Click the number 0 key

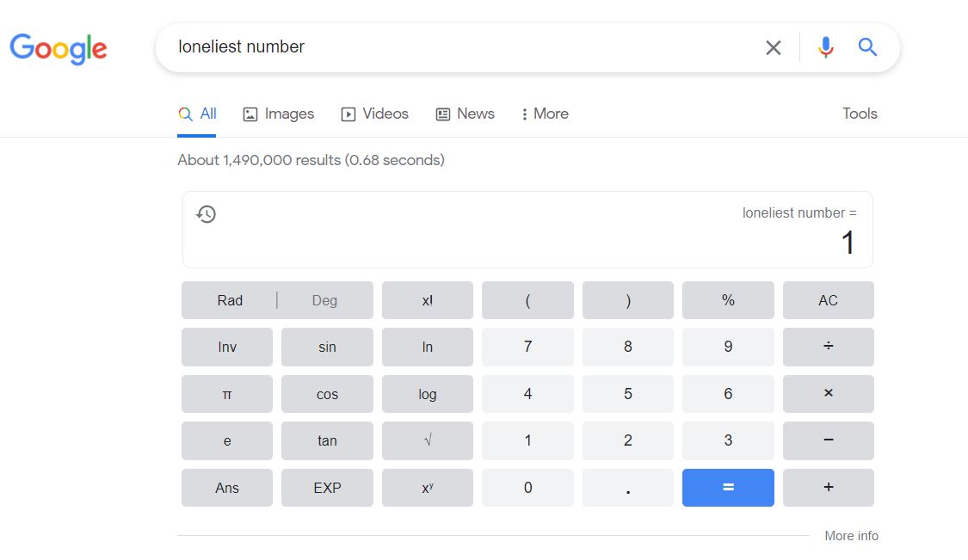527,488
